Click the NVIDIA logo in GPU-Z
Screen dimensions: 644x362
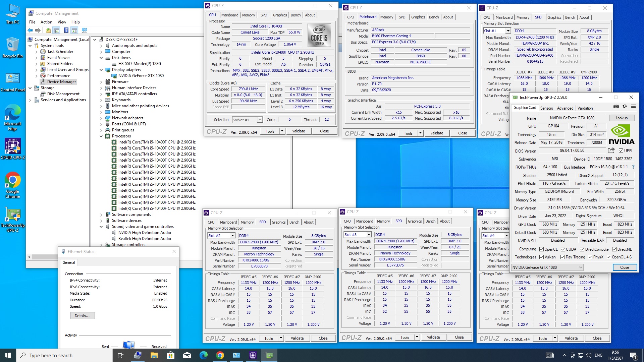click(622, 134)
